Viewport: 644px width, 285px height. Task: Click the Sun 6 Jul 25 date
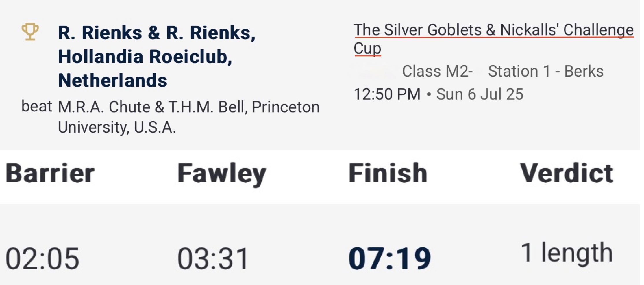point(480,94)
